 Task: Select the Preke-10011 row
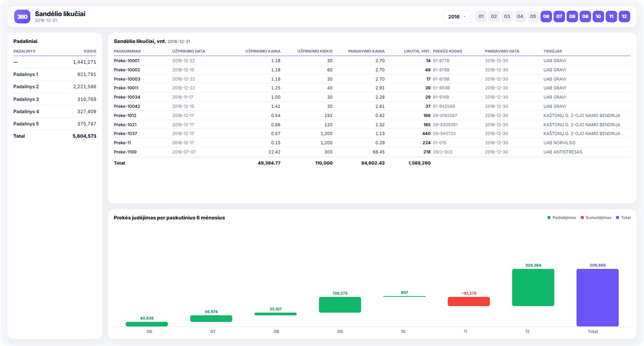(372, 88)
